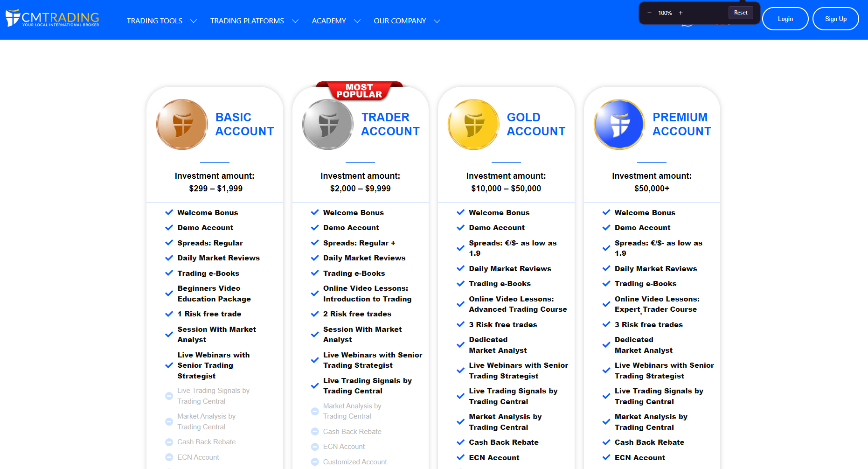Click the Gold Account heading
Screen dimensions: 868x469
coord(536,124)
